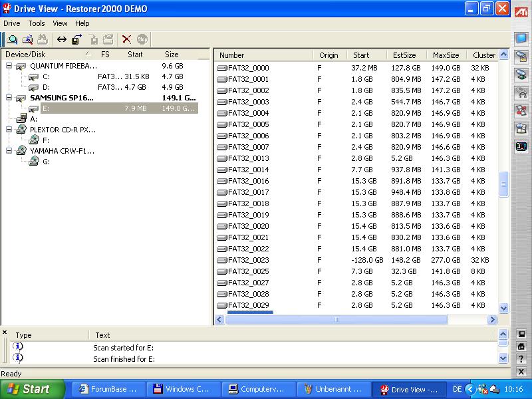Image resolution: width=532 pixels, height=399 pixels.
Task: Select the highlighted E: partition row
Action: click(x=119, y=108)
